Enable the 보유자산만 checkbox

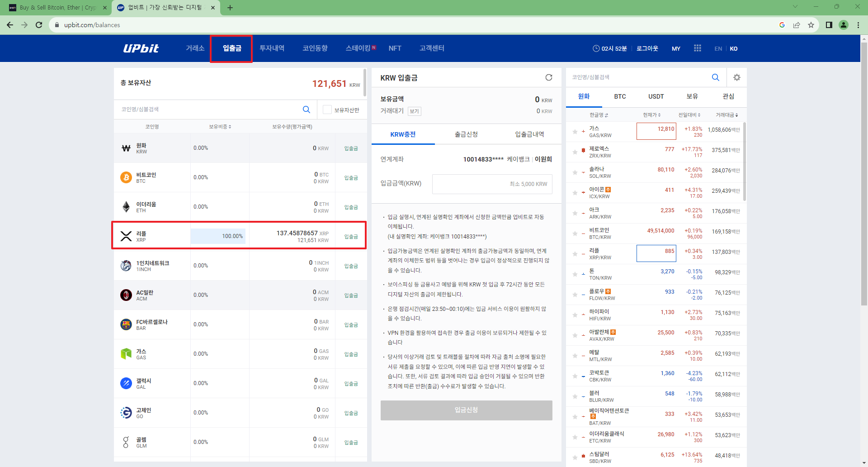point(327,110)
